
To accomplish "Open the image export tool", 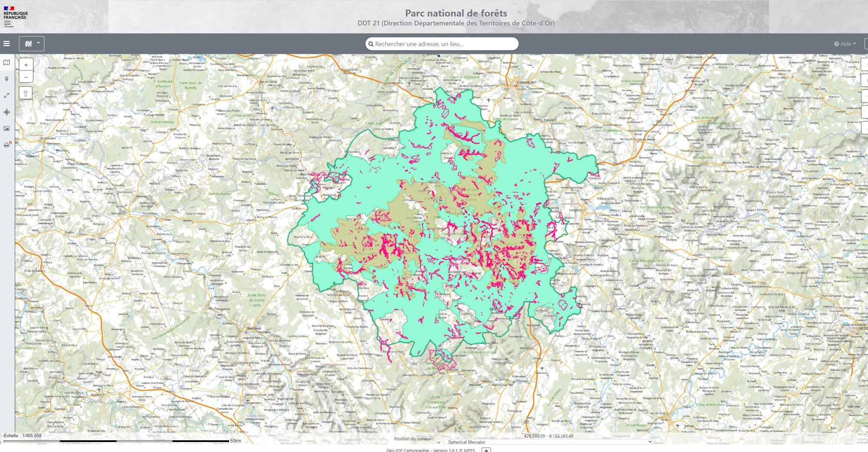I will coord(7,129).
